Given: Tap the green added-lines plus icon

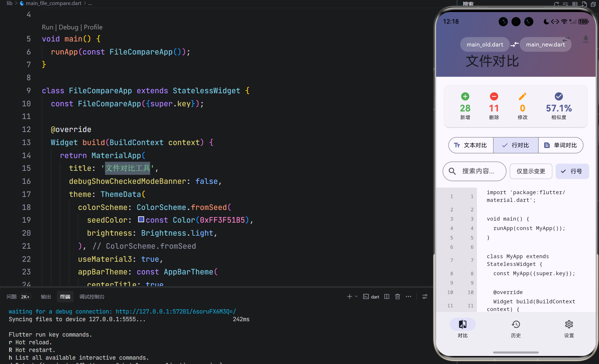Looking at the screenshot, I should pyautogui.click(x=465, y=97).
